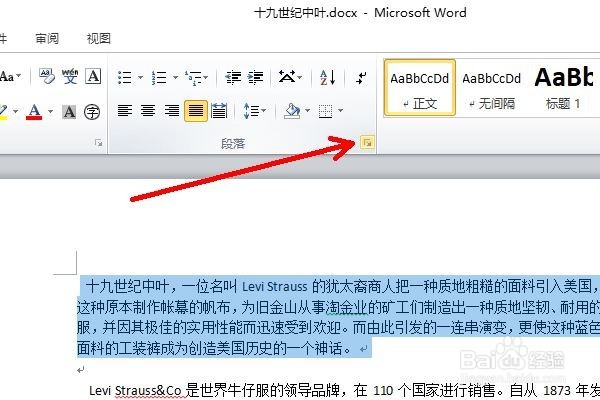The width and height of the screenshot is (600, 400).
Task: Click the Change Case Aa button
Action: (x=7, y=77)
